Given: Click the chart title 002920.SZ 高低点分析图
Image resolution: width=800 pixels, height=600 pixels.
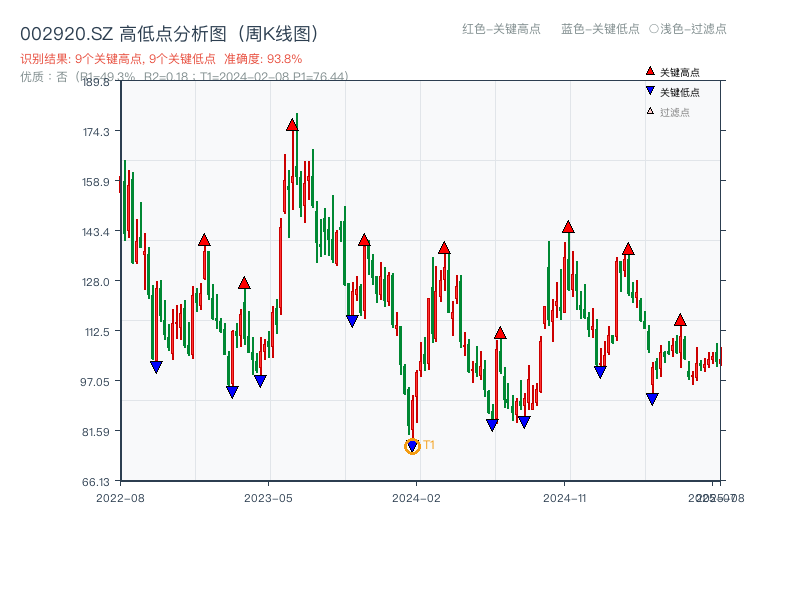Looking at the screenshot, I should (169, 34).
